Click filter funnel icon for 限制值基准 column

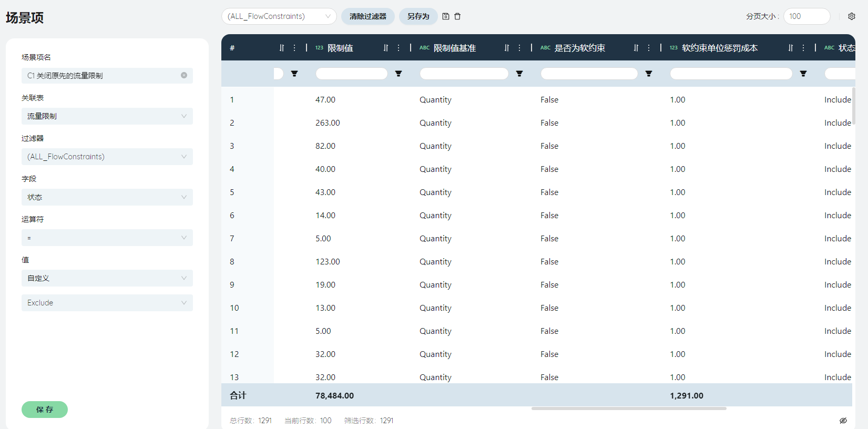tap(519, 74)
